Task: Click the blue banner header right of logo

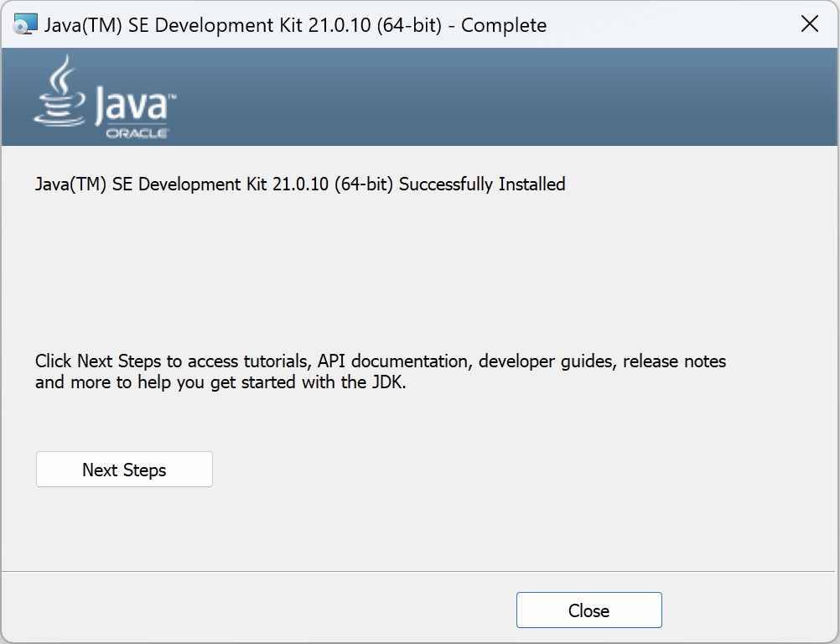Action: coord(503,96)
